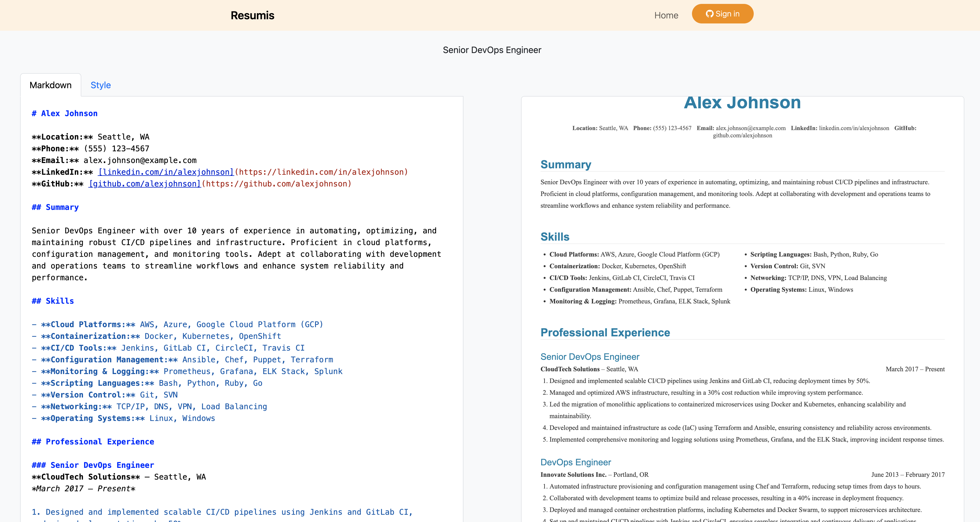Click the Skills heading in the preview
This screenshot has width=980, height=522.
pos(555,236)
